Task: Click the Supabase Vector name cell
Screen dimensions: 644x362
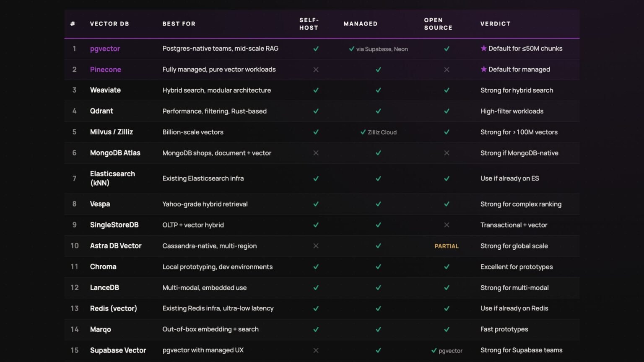Action: click(x=118, y=350)
